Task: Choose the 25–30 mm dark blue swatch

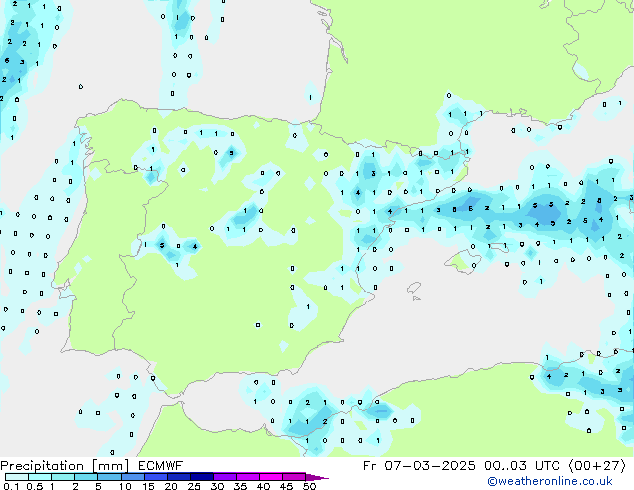Action: pos(201,477)
